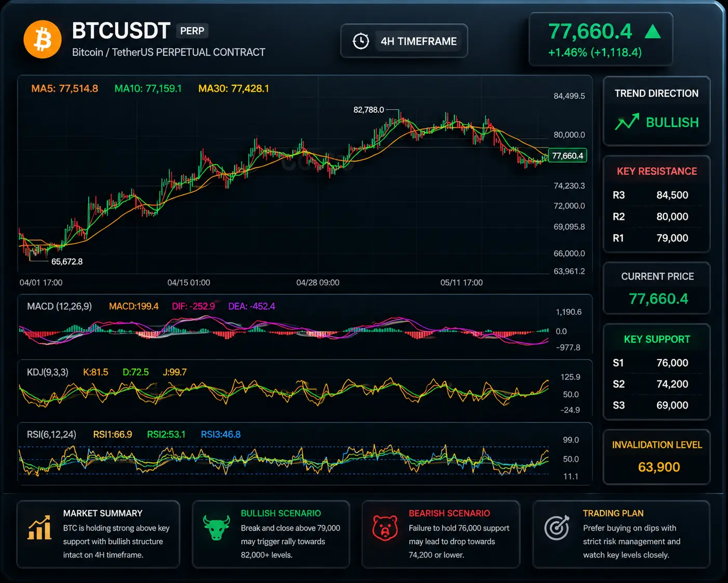Click the 82,788.0 high marker on chart
Viewport: 728px width, 583px height.
click(x=369, y=110)
